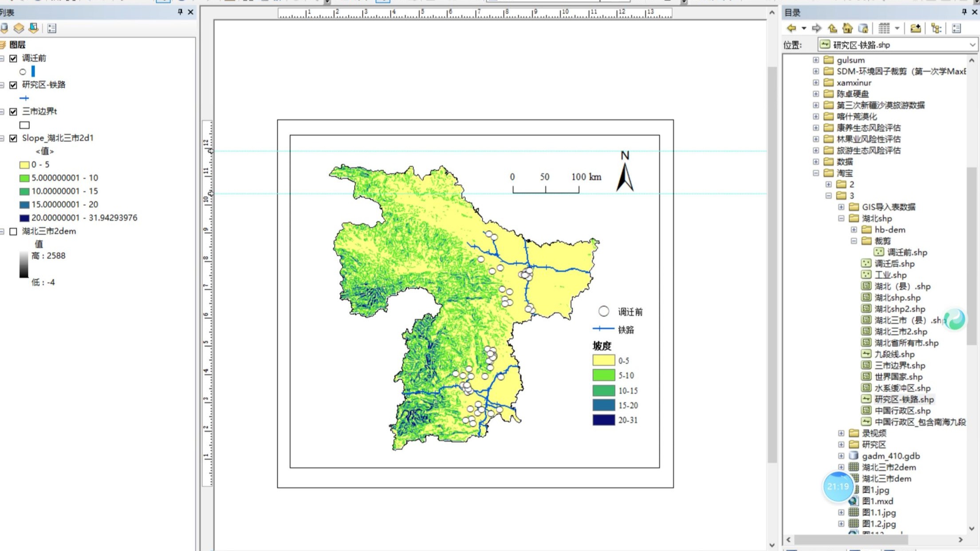Image resolution: width=980 pixels, height=551 pixels.
Task: Open 图1.mxd from the Catalog panel
Action: coord(877,501)
